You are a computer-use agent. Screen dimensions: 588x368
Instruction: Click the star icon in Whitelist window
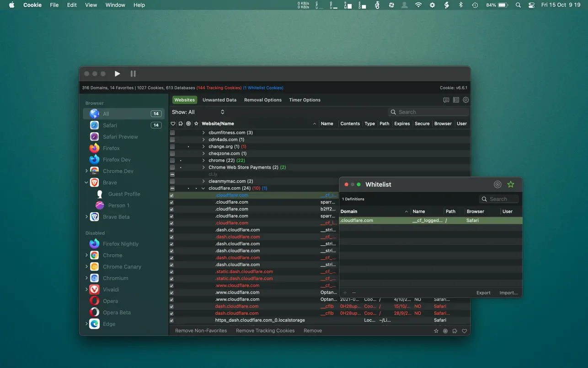(x=510, y=184)
